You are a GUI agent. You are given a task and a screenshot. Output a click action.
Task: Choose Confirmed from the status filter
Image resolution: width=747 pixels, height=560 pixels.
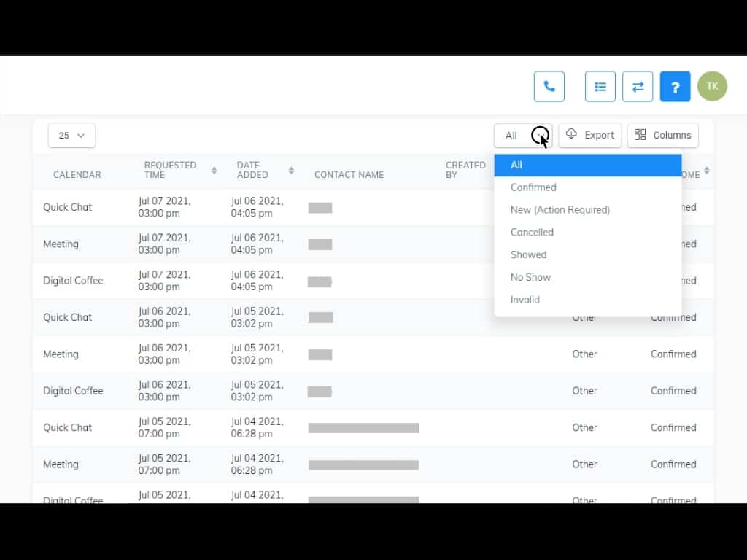pyautogui.click(x=533, y=187)
